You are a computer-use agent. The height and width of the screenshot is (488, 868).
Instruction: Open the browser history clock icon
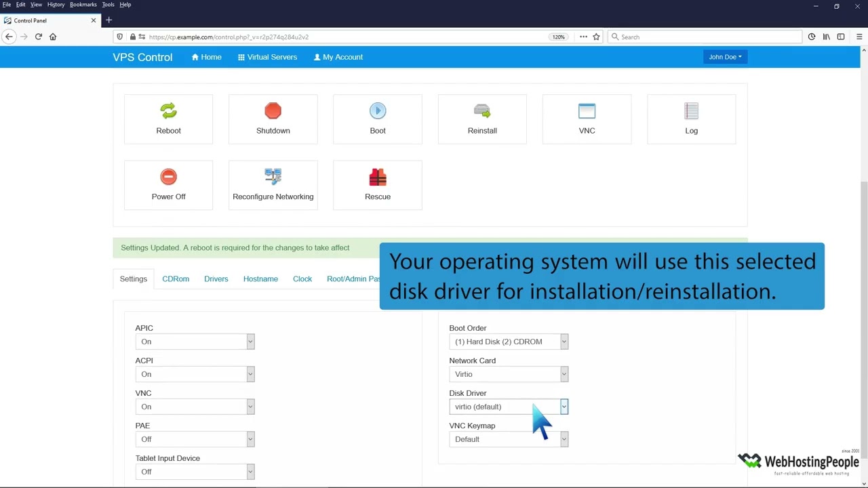[x=812, y=37]
